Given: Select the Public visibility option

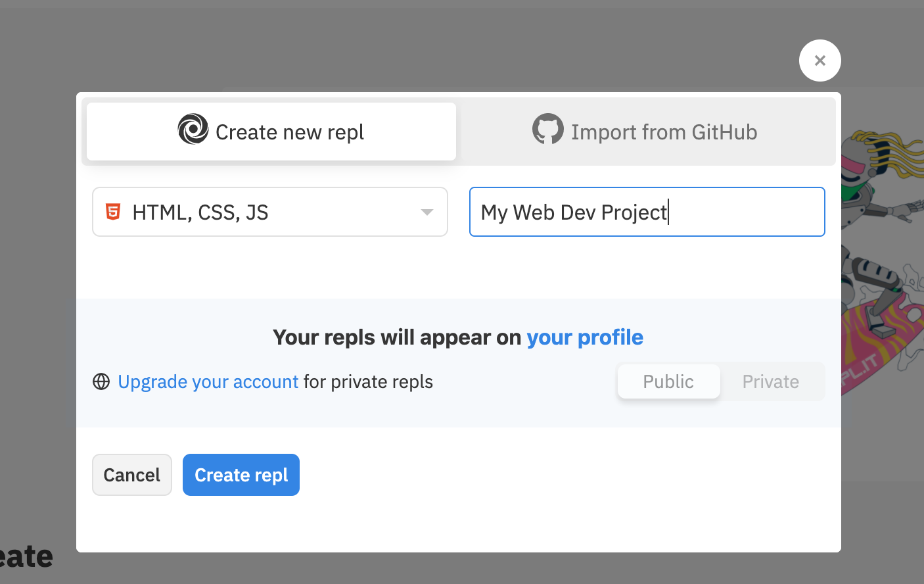Looking at the screenshot, I should [668, 382].
